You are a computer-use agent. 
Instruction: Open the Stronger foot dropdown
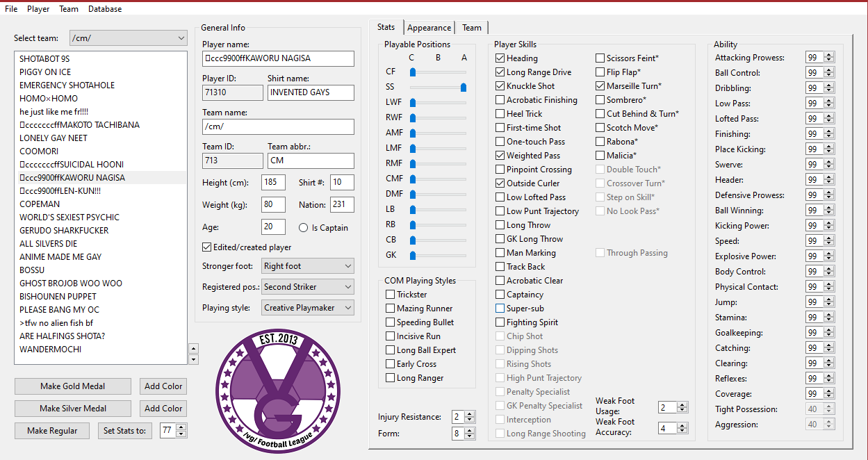coord(308,265)
